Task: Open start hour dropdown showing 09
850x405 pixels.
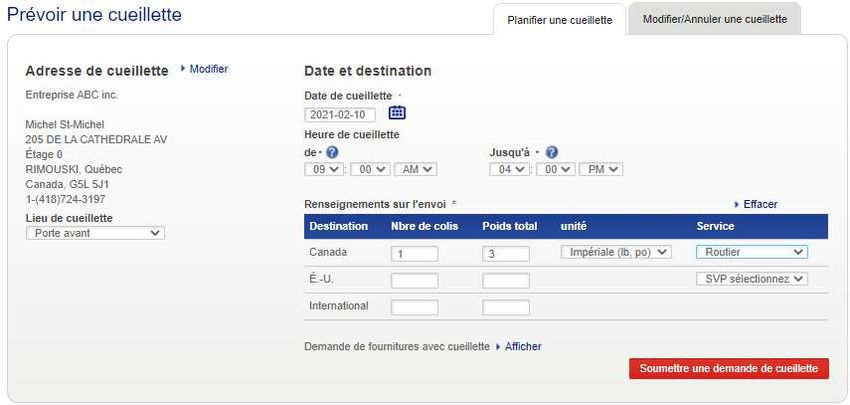Action: 323,169
